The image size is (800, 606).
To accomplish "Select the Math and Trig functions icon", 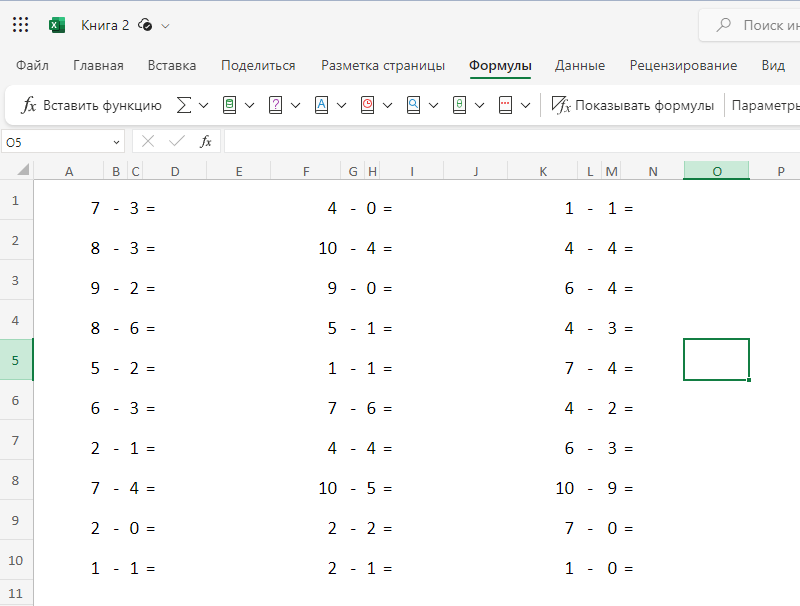I will pos(462,104).
